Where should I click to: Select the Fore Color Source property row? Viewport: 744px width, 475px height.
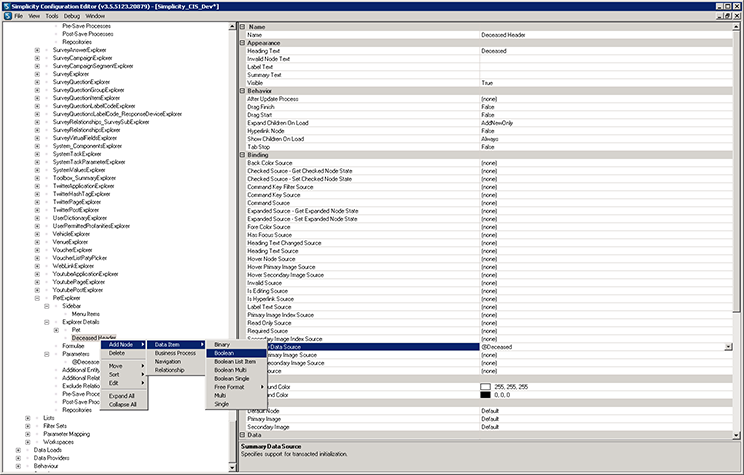[x=489, y=227]
